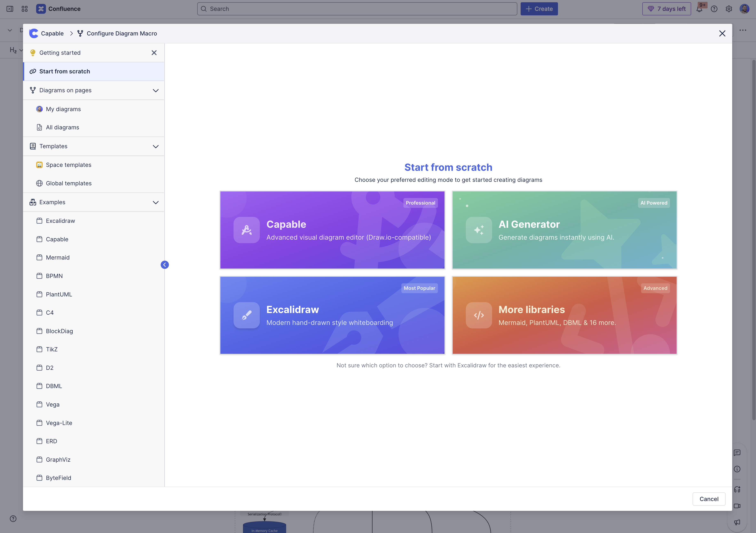
Task: Click the Capable logo icon in breadcrumb
Action: tap(34, 33)
